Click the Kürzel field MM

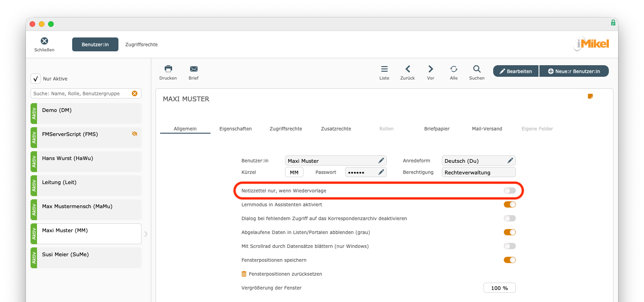294,172
